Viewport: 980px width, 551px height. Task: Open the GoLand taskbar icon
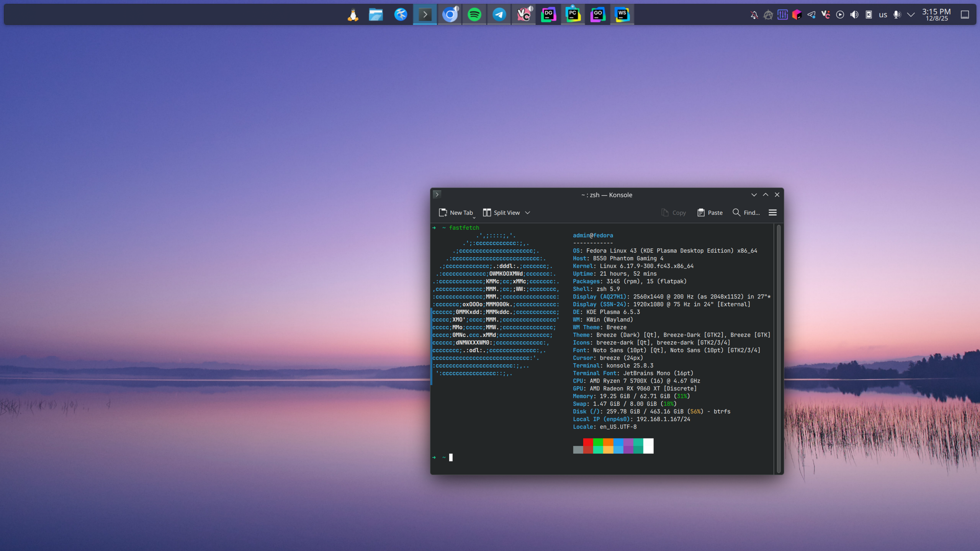click(x=597, y=15)
